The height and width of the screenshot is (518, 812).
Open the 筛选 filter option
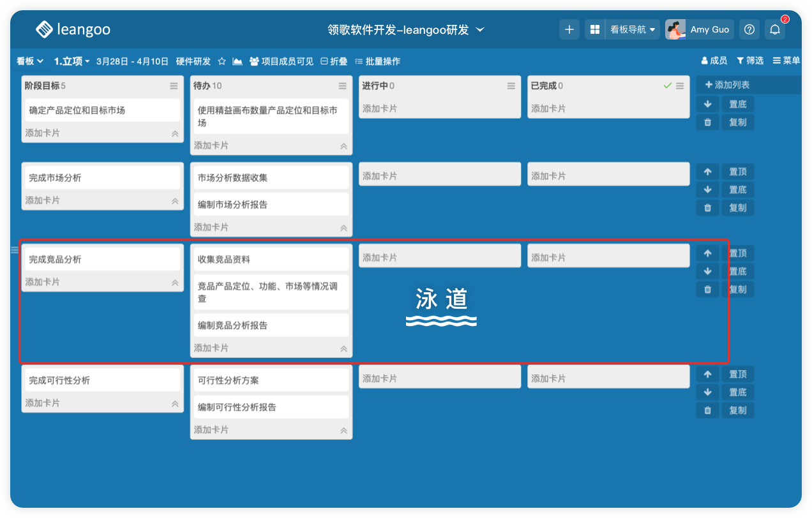click(749, 61)
